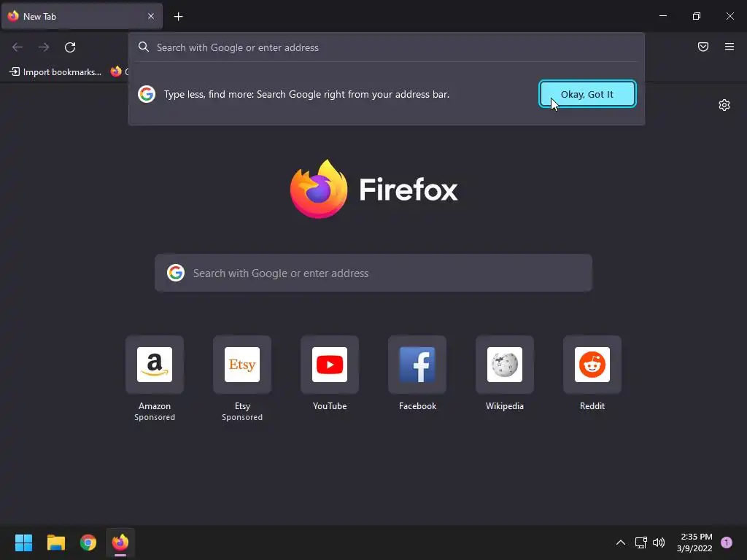Open File Explorer from the taskbar
Image resolution: width=747 pixels, height=560 pixels.
(55, 542)
